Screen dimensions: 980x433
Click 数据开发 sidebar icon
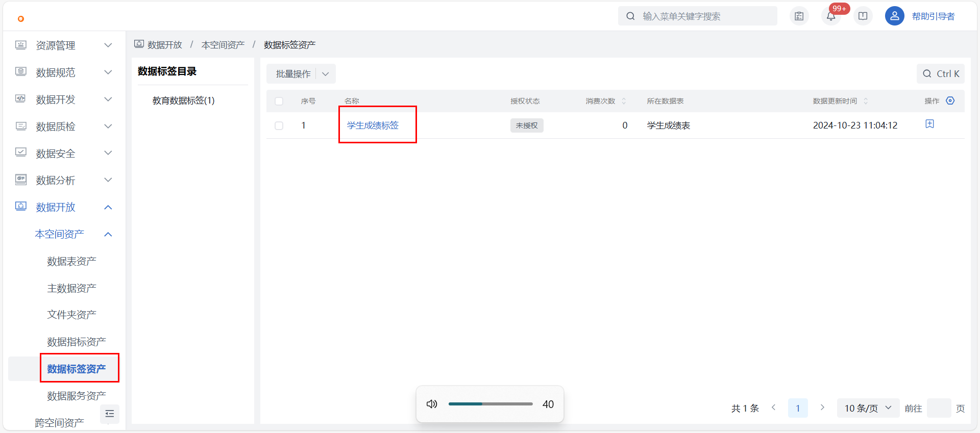(21, 99)
